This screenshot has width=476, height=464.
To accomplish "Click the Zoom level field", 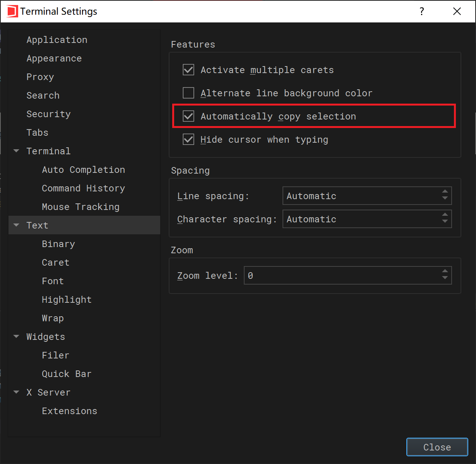I will (x=348, y=275).
